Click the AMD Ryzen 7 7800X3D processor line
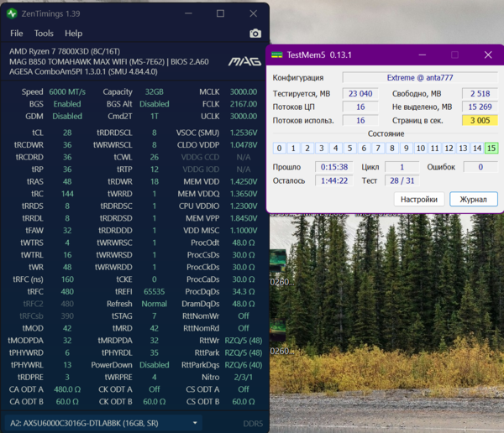The height and width of the screenshot is (433, 504). point(65,51)
